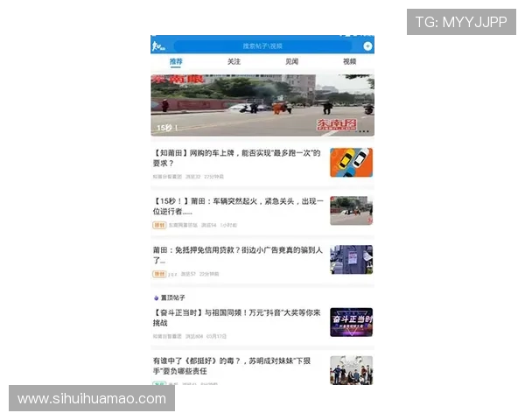
Task: View the street ad loan thumbnail
Action: pyautogui.click(x=351, y=259)
